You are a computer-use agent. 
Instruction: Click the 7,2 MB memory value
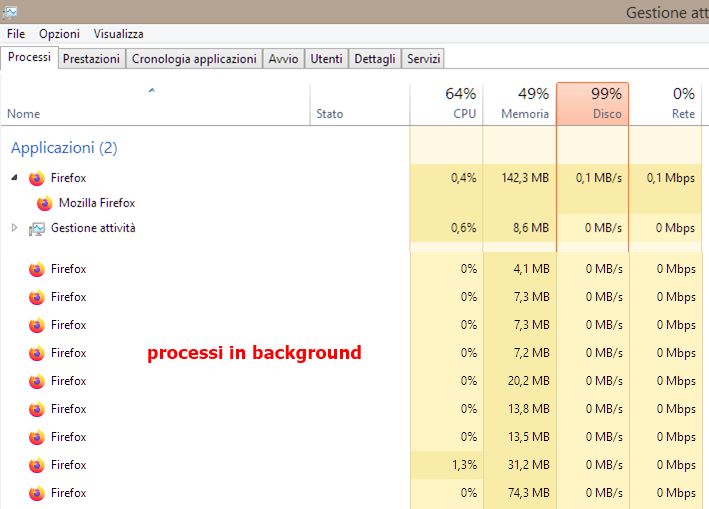[531, 353]
